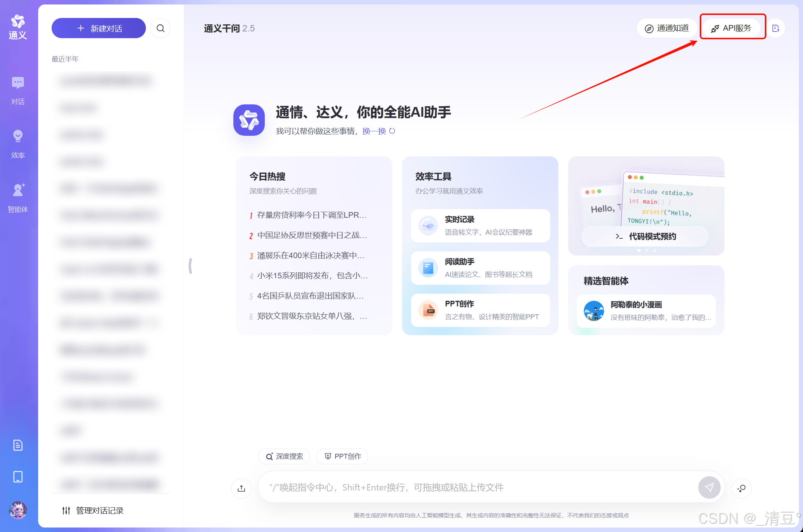803x532 pixels.
Task: Open 通通知道 in the top bar
Action: [667, 28]
